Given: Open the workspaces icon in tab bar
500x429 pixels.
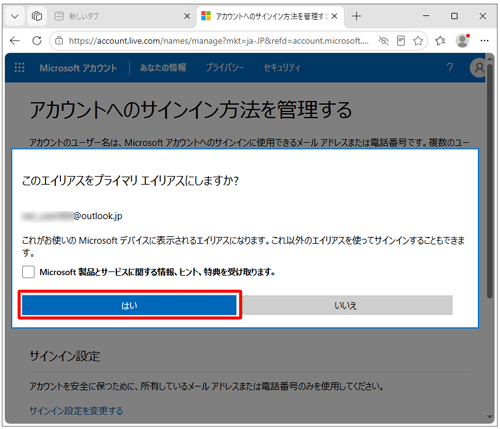Looking at the screenshot, I should pos(37,16).
